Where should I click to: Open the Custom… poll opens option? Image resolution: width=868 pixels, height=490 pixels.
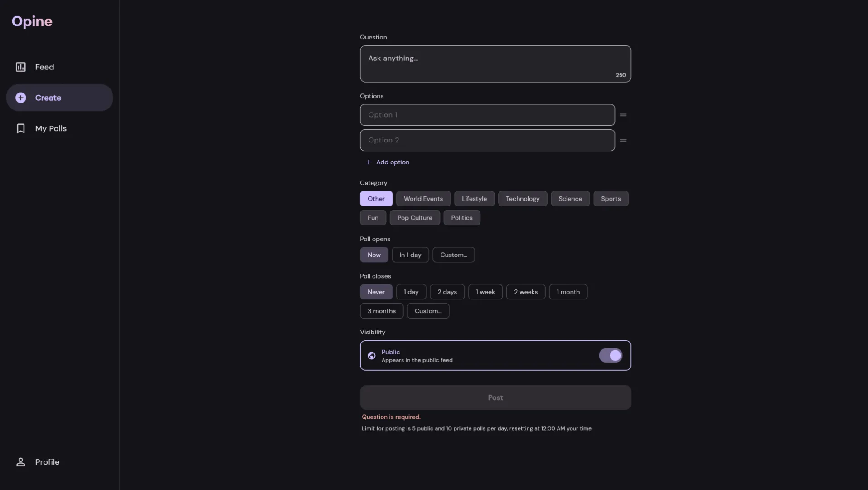[x=454, y=255]
